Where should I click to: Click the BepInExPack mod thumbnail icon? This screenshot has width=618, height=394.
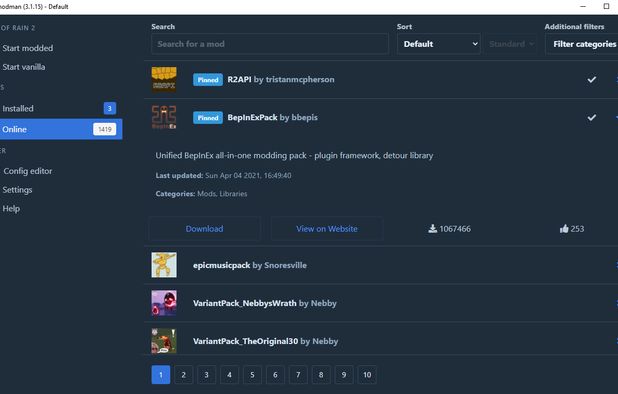(x=164, y=117)
